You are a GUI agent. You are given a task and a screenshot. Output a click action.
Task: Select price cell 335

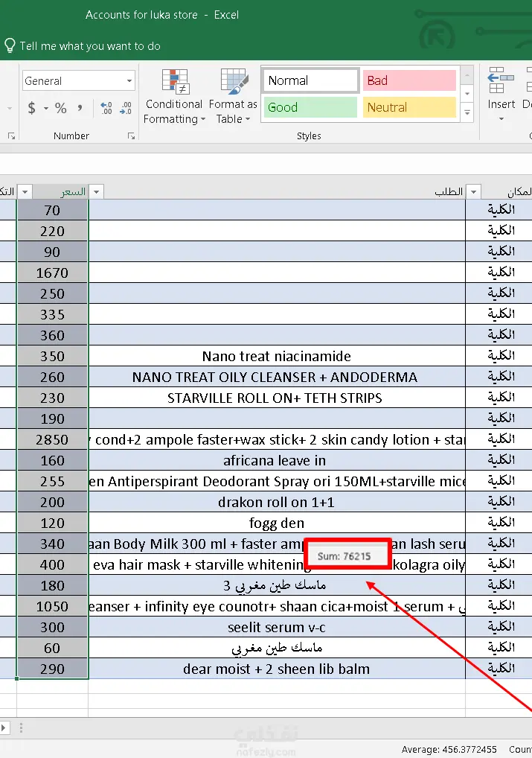[x=53, y=314]
